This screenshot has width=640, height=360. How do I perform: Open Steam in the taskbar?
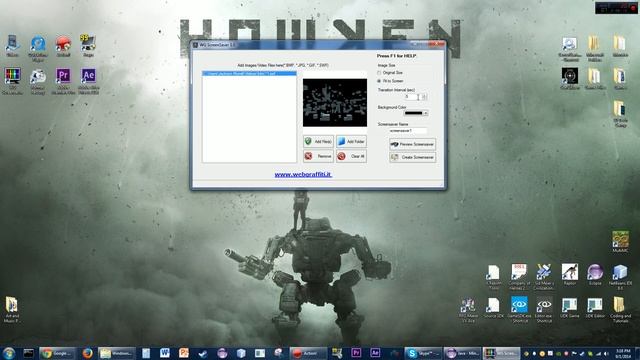pyautogui.click(x=203, y=353)
